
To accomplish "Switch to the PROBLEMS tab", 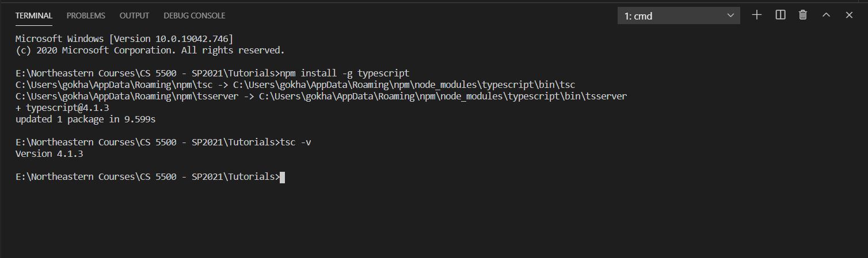I will click(x=86, y=16).
